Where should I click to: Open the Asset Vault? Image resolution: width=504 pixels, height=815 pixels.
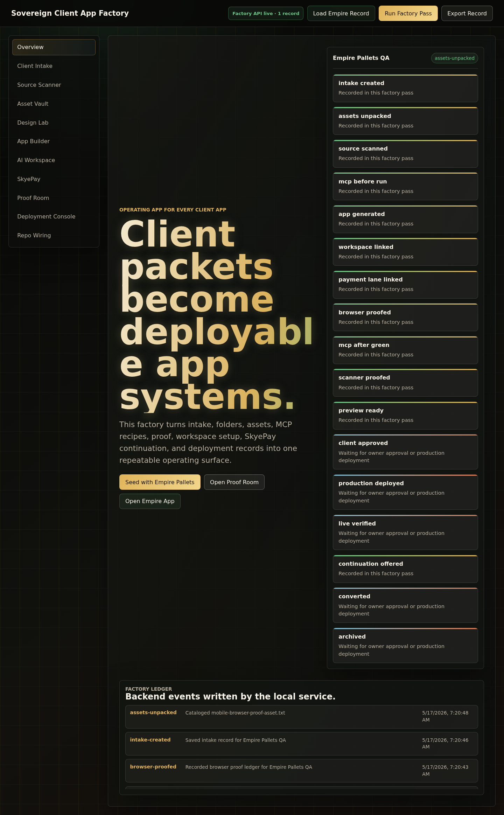click(x=54, y=104)
